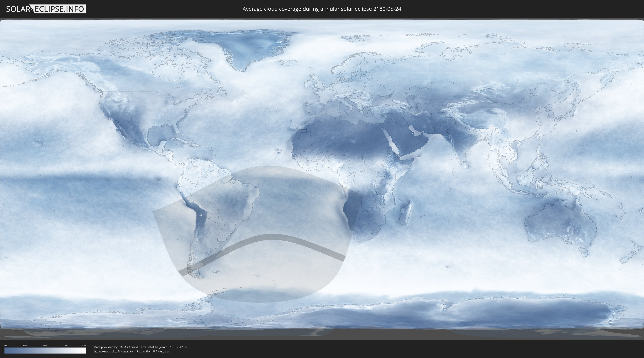Click the 100% legend label
644x358 pixels.
(83, 345)
